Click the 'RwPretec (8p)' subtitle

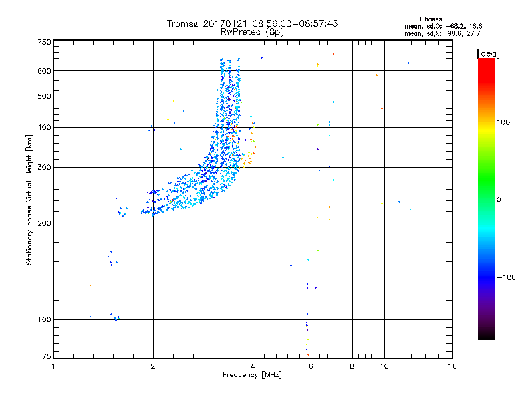pos(252,32)
